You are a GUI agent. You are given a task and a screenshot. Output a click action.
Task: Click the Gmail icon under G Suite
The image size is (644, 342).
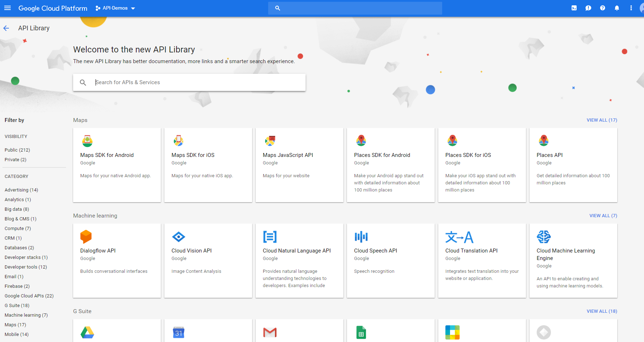[x=270, y=332]
